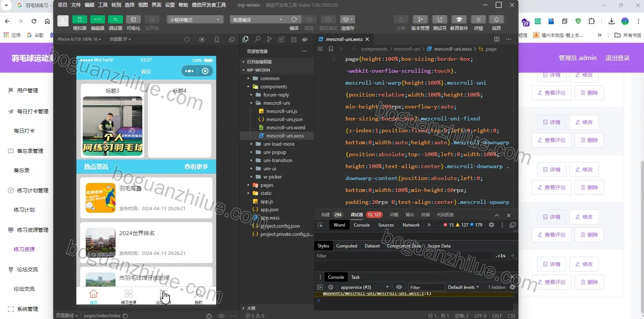Toggle the console live expression eye

399,287
